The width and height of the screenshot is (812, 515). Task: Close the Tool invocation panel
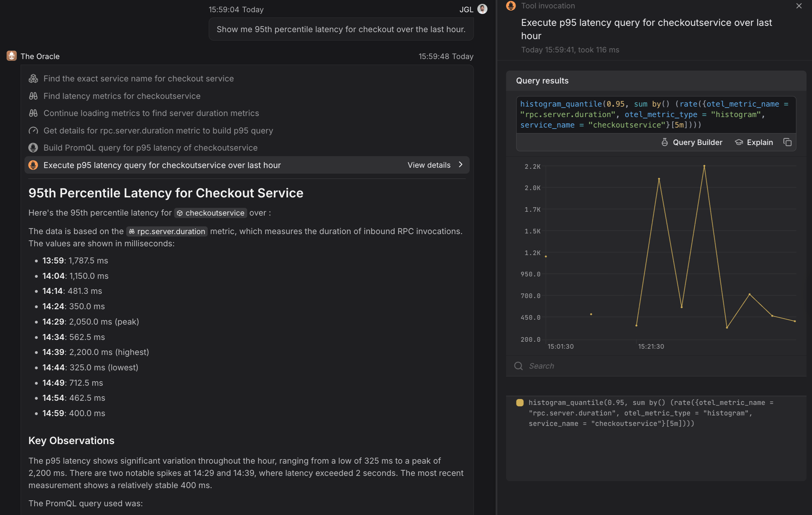799,6
